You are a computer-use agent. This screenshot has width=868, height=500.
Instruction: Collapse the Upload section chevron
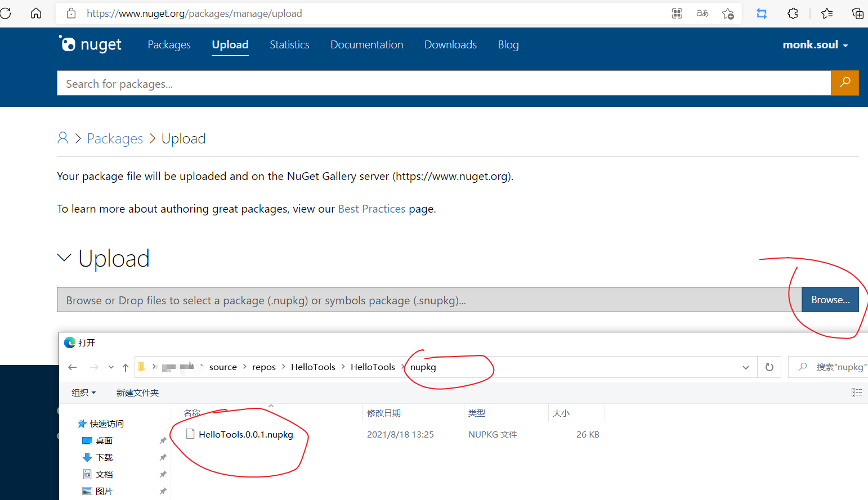[64, 258]
